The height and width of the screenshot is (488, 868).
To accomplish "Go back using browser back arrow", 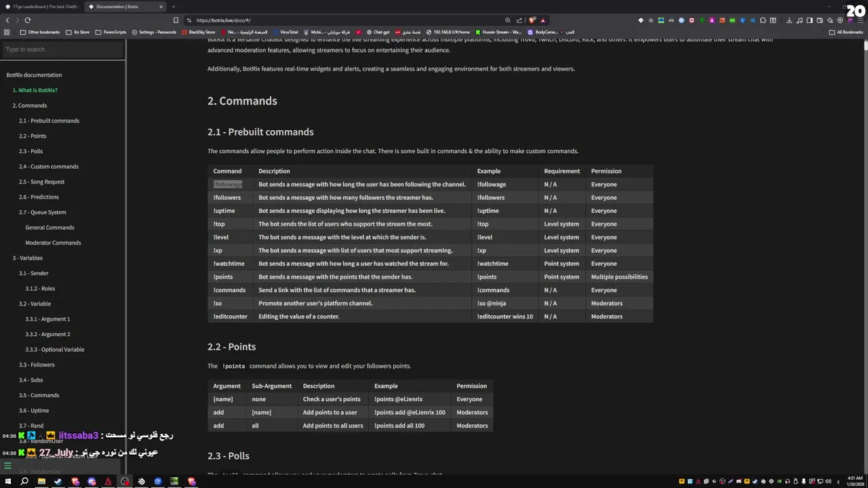I will coord(7,20).
